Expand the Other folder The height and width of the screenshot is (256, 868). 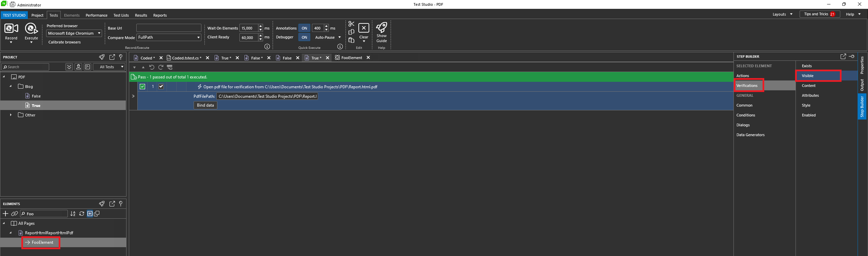(11, 115)
